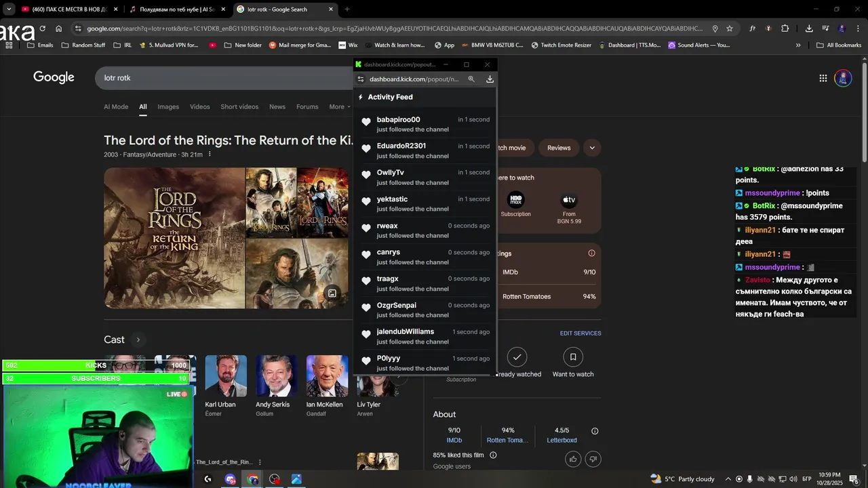The image size is (868, 488).
Task: Switch to News search tab
Action: [277, 107]
